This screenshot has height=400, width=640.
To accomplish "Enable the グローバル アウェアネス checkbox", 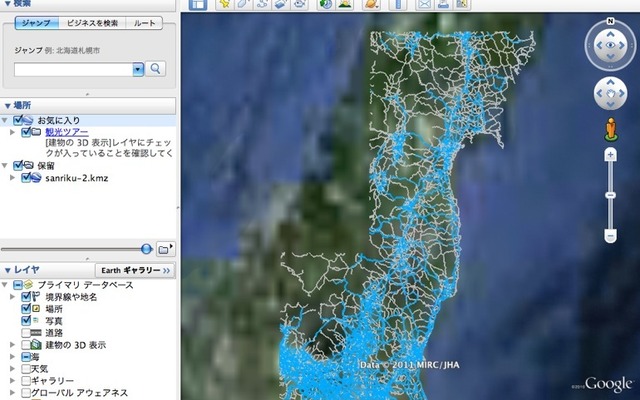I will pyautogui.click(x=26, y=393).
